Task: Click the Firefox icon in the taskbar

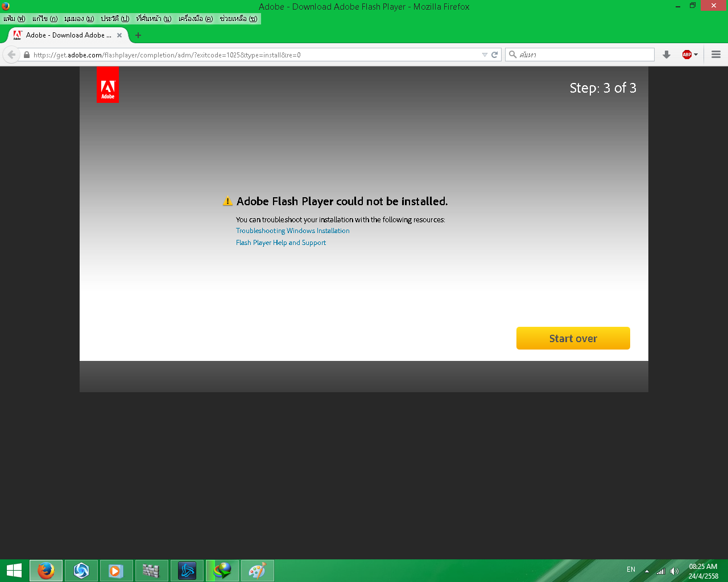Action: tap(46, 571)
